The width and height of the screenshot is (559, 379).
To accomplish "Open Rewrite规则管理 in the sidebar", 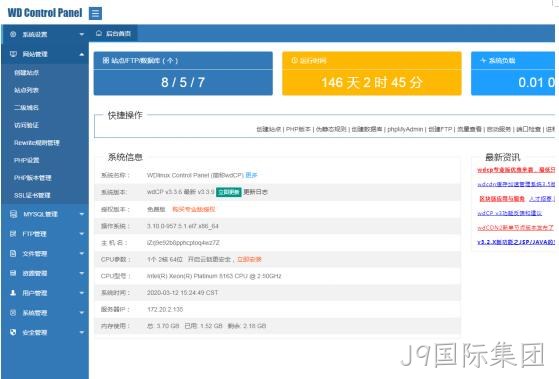I will click(37, 143).
